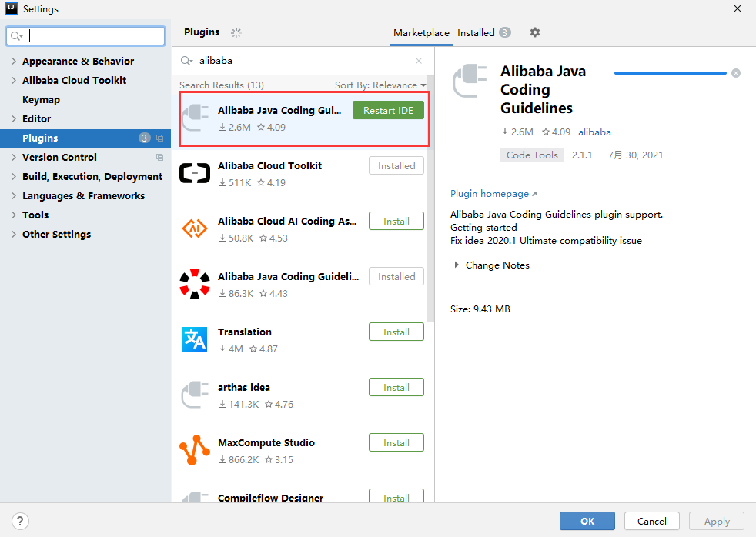The height and width of the screenshot is (537, 756).
Task: Expand Alibaba Cloud Toolkit settings node
Action: point(14,81)
